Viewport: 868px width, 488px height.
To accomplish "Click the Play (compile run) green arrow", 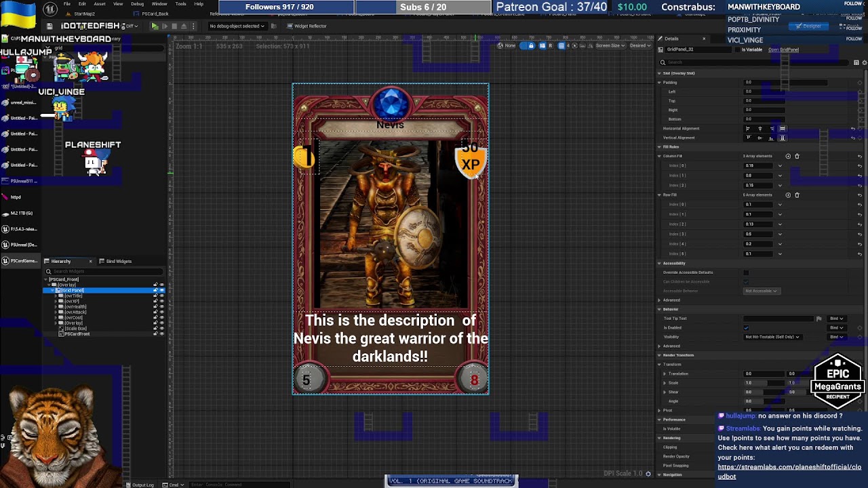I will click(155, 26).
